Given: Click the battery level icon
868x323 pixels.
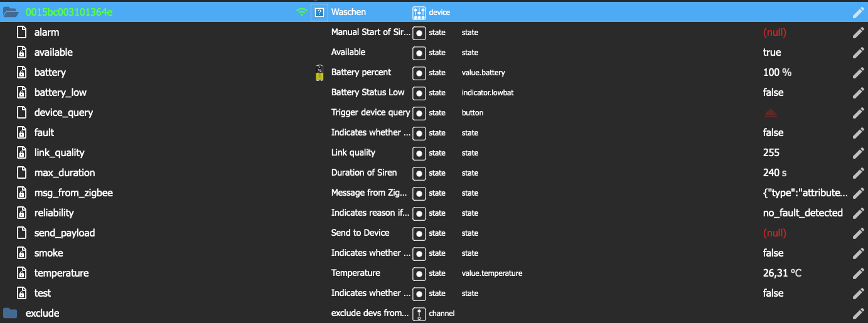Looking at the screenshot, I should [319, 73].
